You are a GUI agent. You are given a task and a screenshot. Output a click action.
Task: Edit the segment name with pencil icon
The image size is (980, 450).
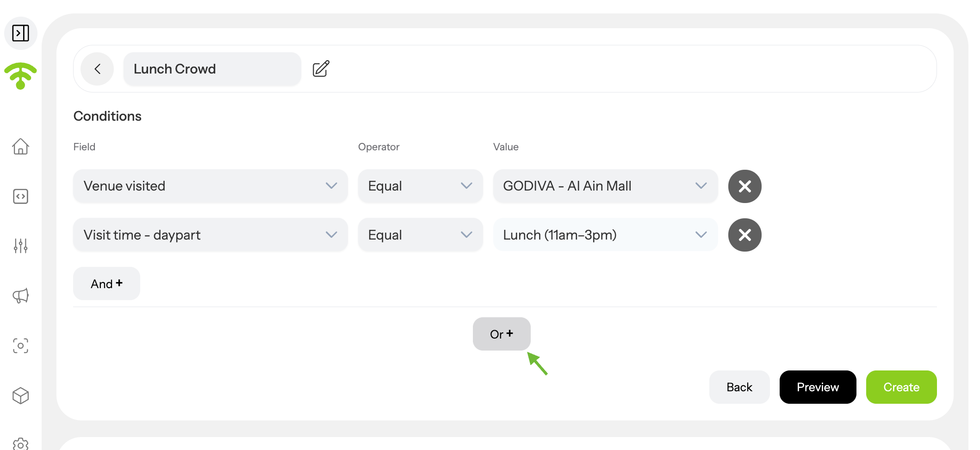pyautogui.click(x=321, y=69)
